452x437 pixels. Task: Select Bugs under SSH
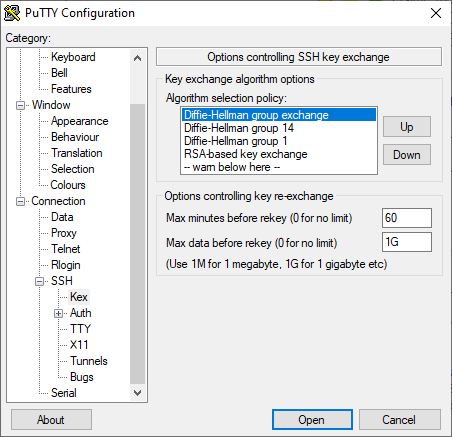(x=82, y=377)
